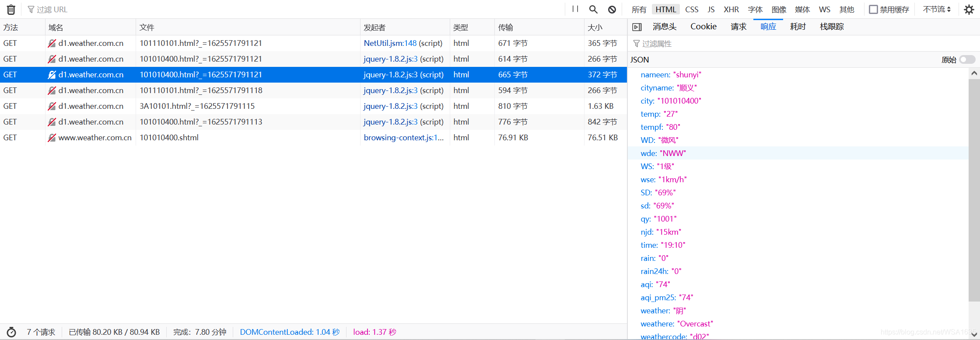Toggle the 原始 raw response switch

[967, 59]
